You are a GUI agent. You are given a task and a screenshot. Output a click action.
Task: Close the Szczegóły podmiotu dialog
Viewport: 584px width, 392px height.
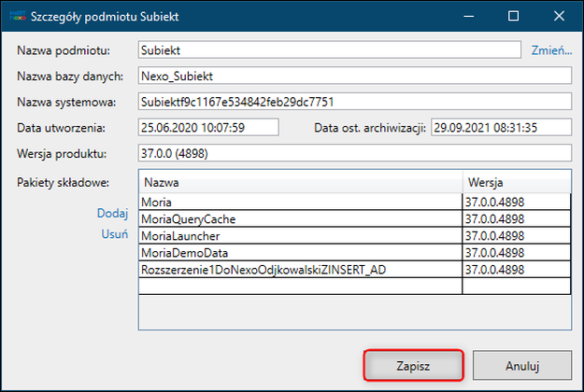[559, 16]
